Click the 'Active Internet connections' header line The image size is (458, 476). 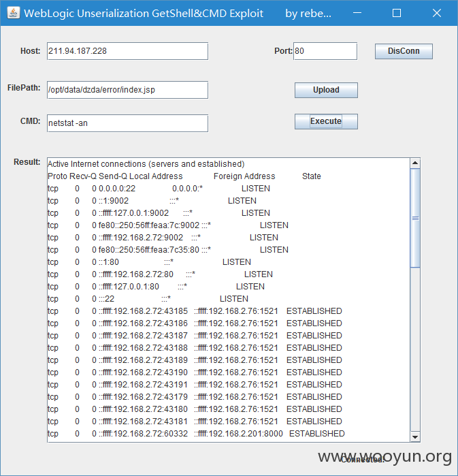146,164
